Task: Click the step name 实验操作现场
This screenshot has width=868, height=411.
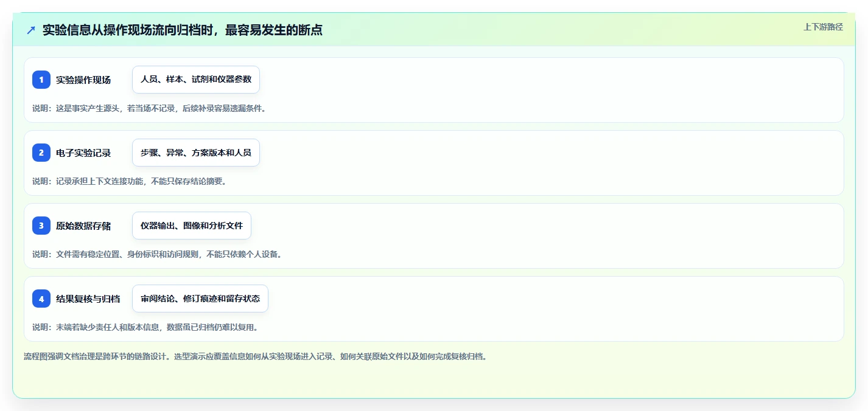Action: 83,80
